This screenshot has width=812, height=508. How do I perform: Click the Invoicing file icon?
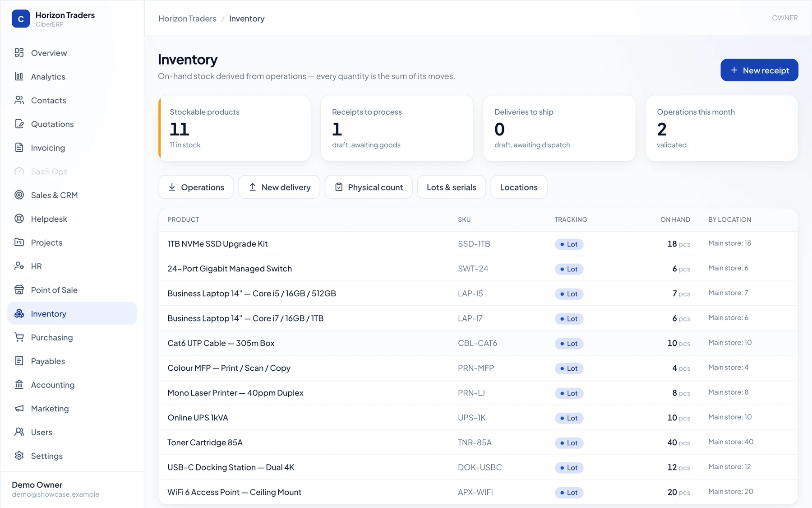(19, 148)
